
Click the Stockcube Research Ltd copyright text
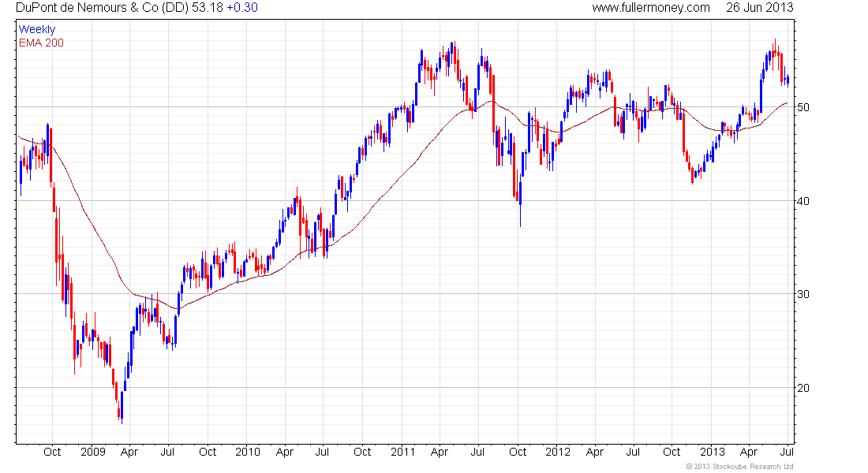click(x=739, y=467)
